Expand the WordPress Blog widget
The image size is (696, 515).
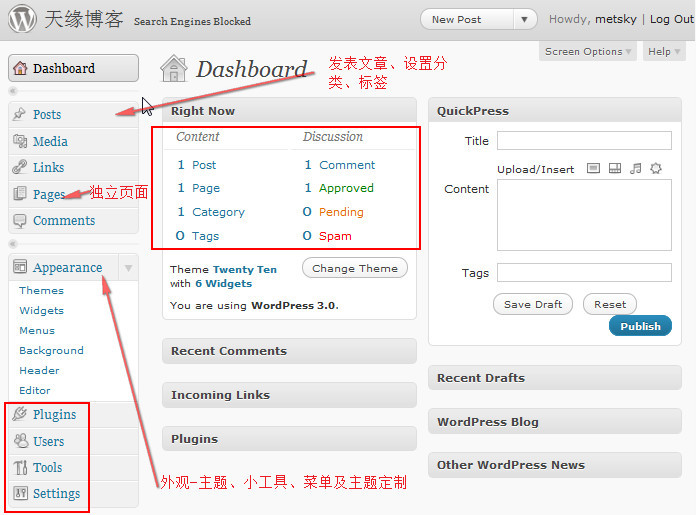click(x=555, y=421)
